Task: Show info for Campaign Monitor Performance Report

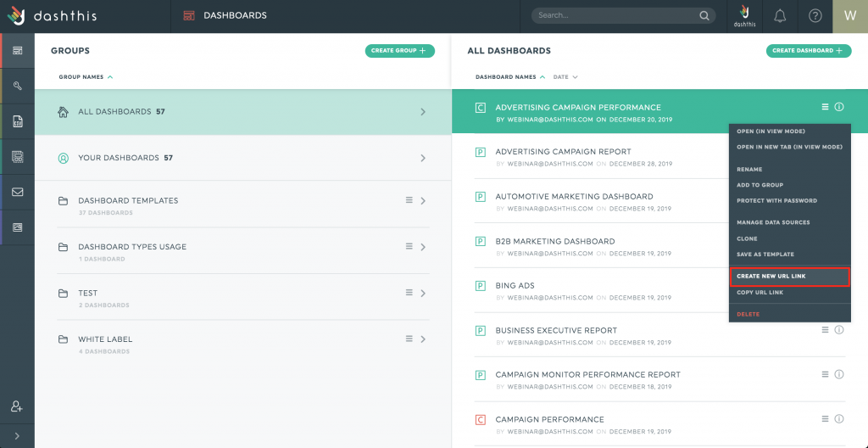Action: tap(839, 374)
